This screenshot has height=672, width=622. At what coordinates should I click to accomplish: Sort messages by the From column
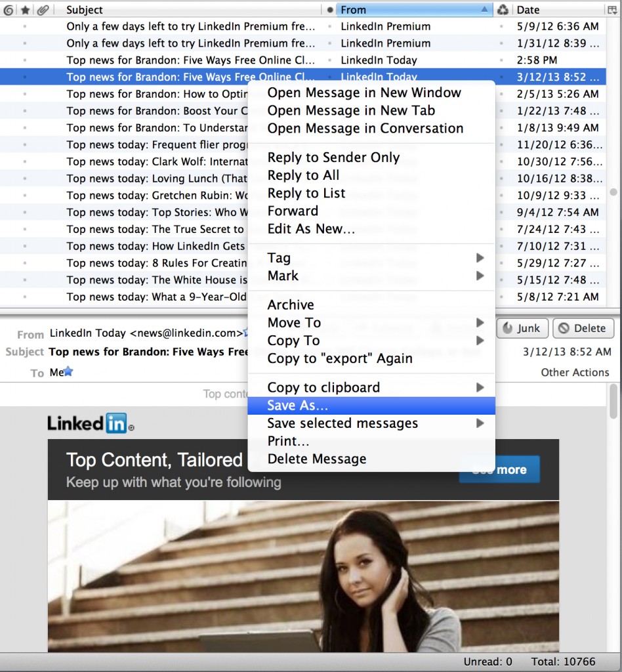[x=414, y=9]
